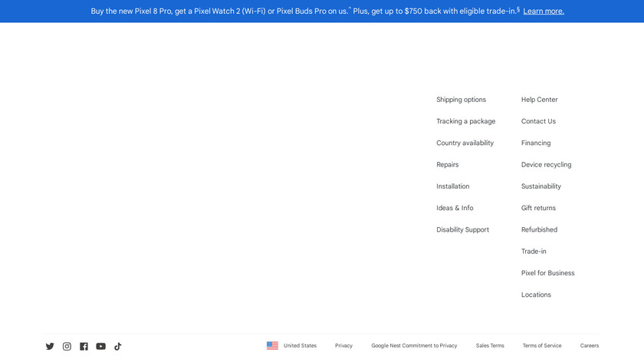Open Country availability page
Screen dimensions: 644x362
tap(465, 143)
